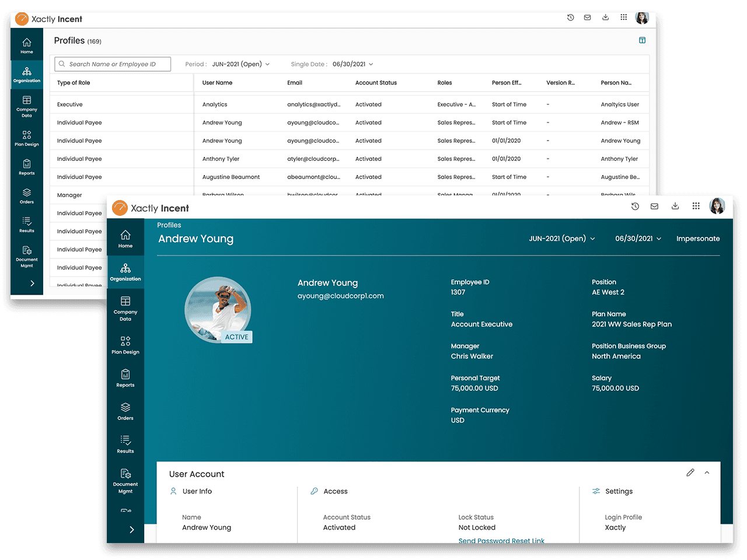Expand the back window sidebar with the arrow
This screenshot has height=560, width=747.
click(x=32, y=283)
